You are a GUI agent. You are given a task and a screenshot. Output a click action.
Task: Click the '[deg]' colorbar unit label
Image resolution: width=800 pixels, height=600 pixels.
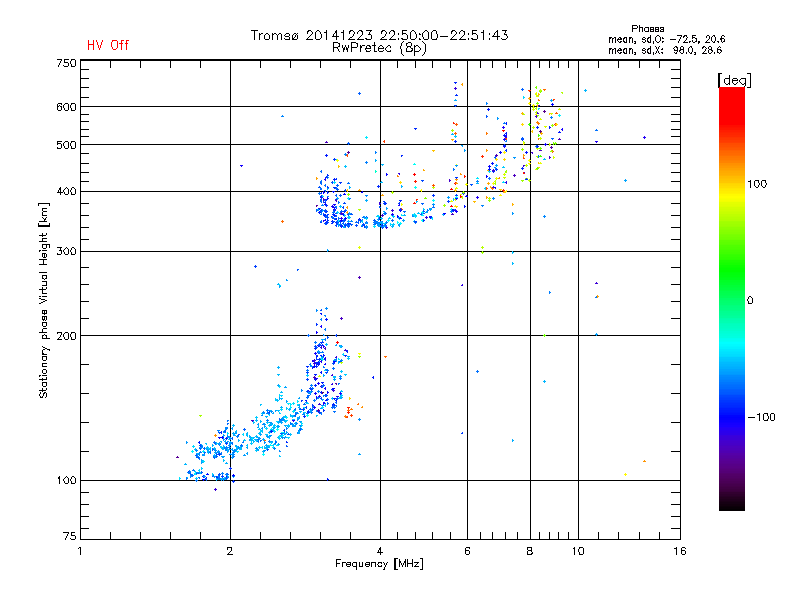point(734,80)
